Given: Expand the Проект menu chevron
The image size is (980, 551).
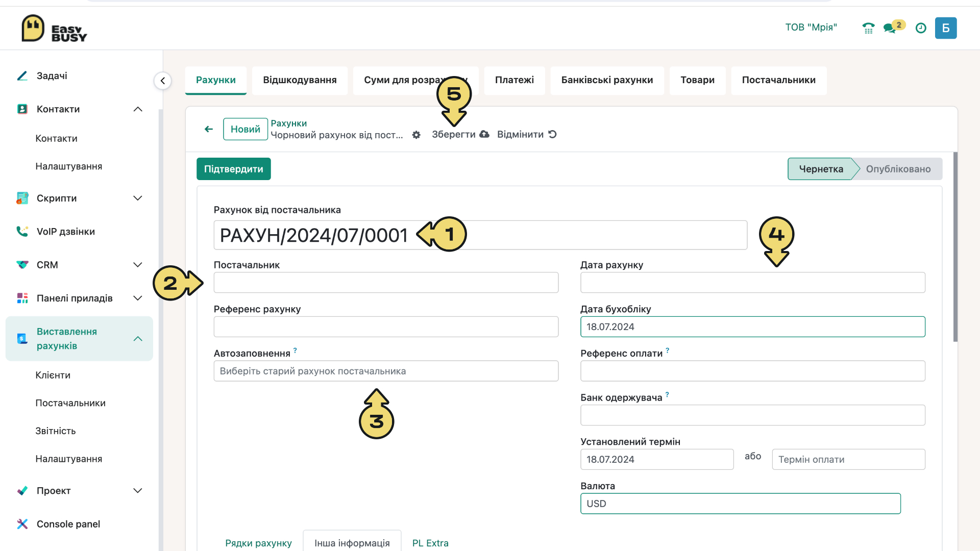Looking at the screenshot, I should (x=138, y=491).
